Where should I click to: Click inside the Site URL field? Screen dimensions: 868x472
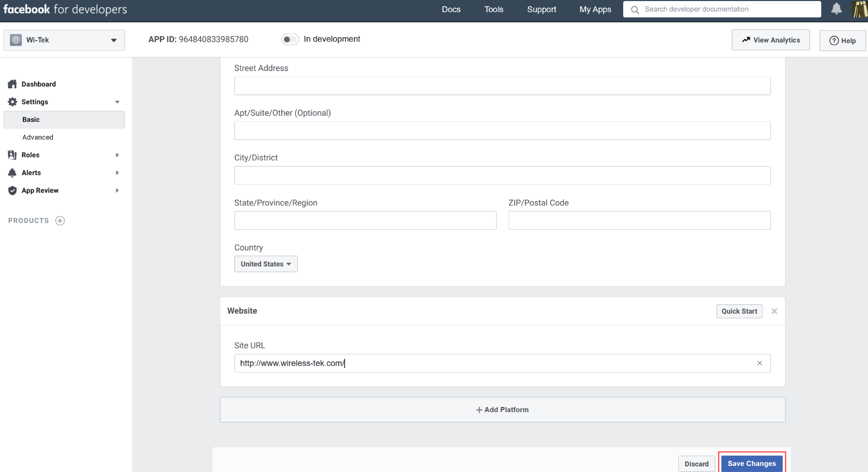pos(502,363)
